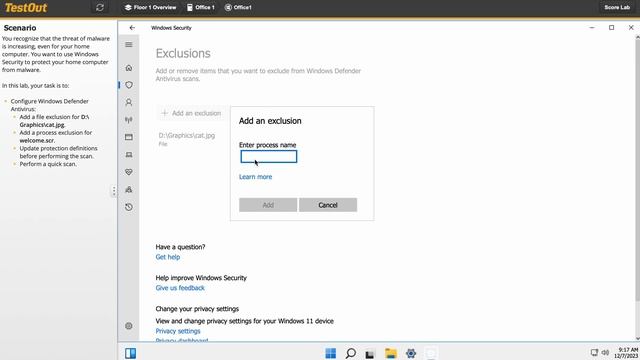This screenshot has width=640, height=360.
Task: Open Privacy settings link
Action: pos(178,331)
